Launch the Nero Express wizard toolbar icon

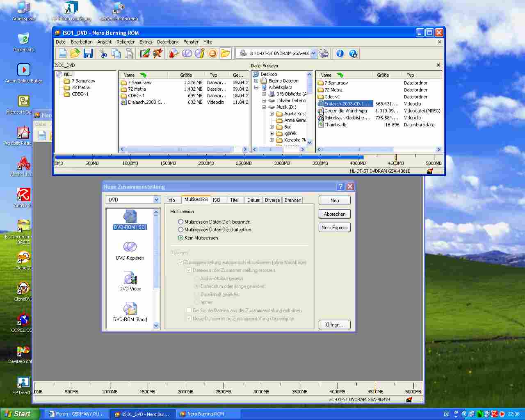click(158, 53)
